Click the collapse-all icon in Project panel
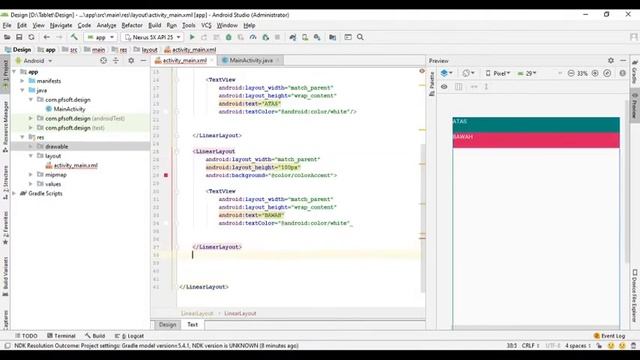 [x=116, y=60]
